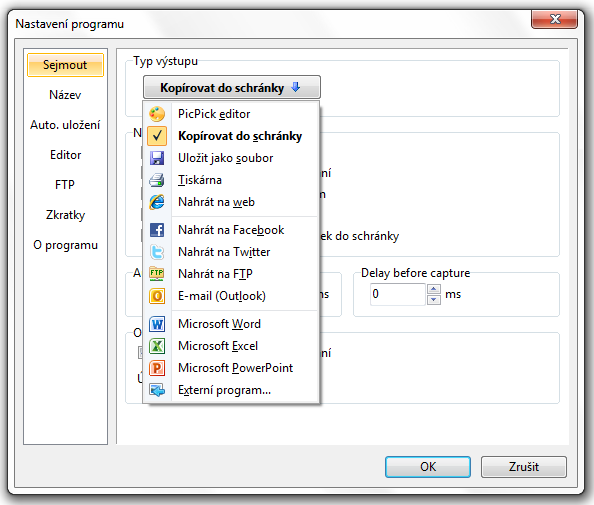Click the Twitter bird icon
Image resolution: width=594 pixels, height=505 pixels.
(x=157, y=252)
